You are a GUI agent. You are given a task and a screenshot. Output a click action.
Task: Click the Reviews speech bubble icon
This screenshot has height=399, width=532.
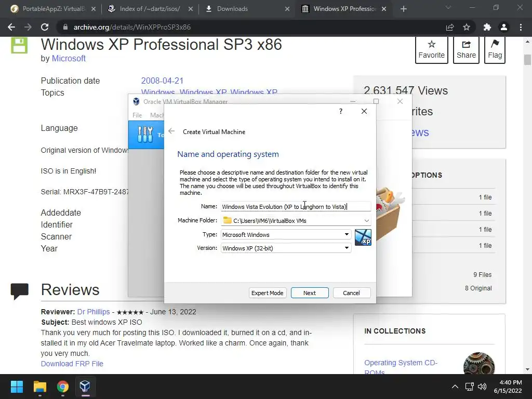19,291
